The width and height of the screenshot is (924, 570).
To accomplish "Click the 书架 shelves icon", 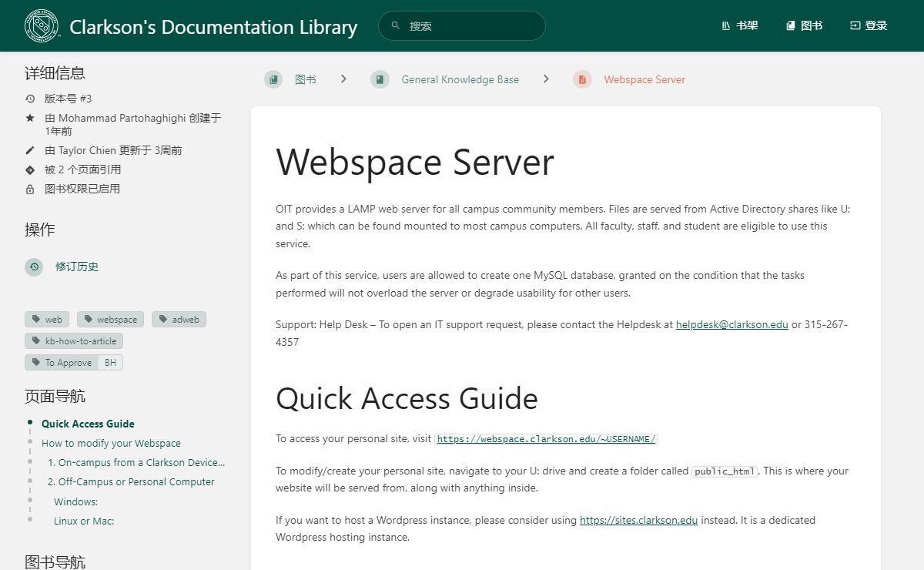I will point(725,25).
